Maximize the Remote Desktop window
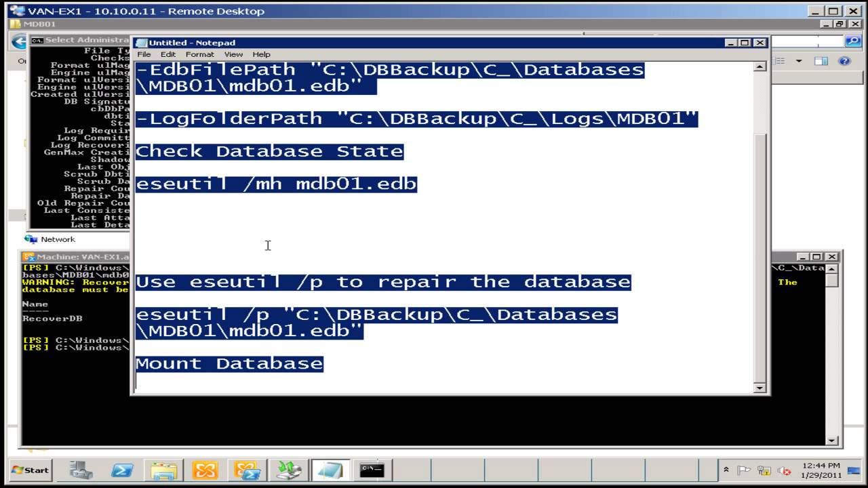Screen dimensions: 868x488 point(834,11)
